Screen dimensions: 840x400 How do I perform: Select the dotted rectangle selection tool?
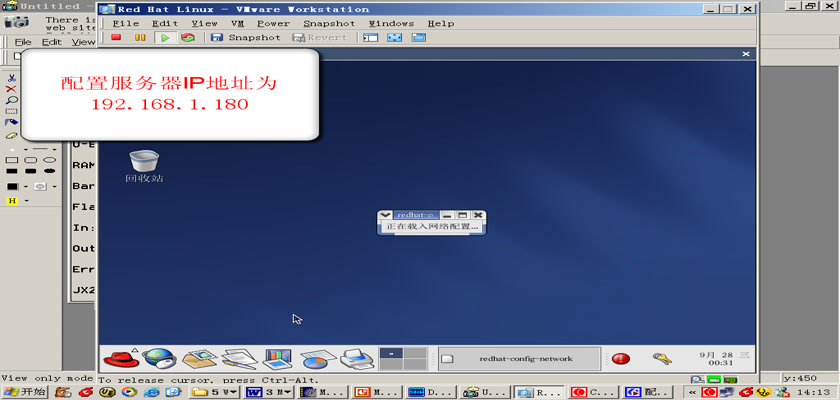coord(11,111)
